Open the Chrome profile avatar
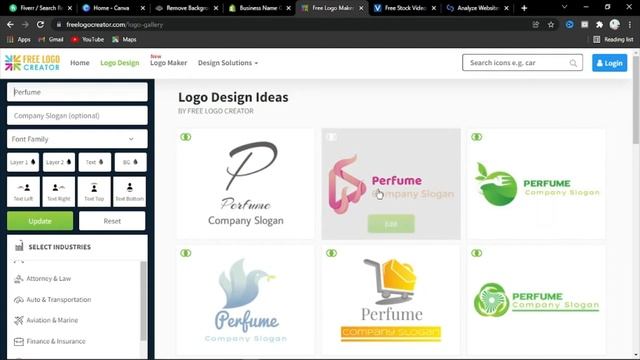 click(614, 24)
